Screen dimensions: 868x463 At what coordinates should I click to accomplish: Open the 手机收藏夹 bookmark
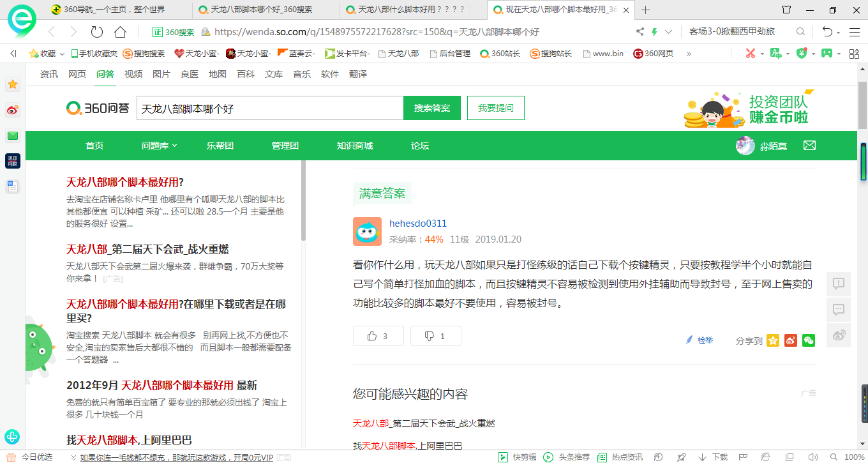tap(94, 54)
